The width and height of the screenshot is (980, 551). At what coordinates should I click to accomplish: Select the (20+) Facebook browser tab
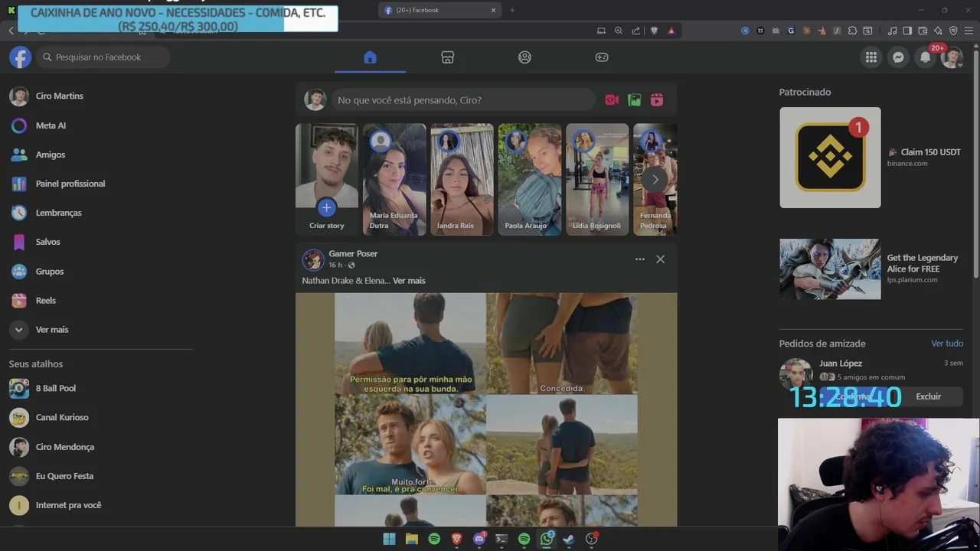pyautogui.click(x=439, y=10)
